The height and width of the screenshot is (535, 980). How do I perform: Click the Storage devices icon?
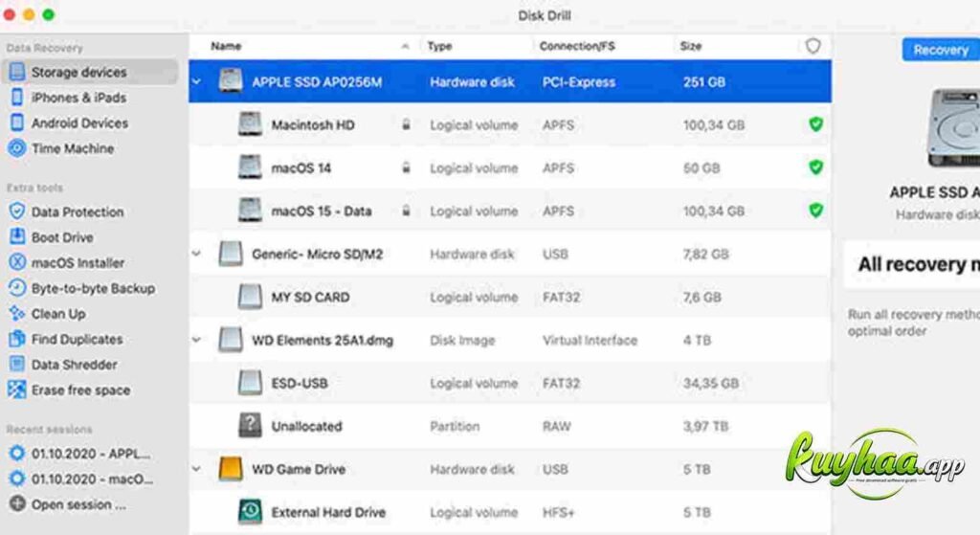pyautogui.click(x=17, y=72)
